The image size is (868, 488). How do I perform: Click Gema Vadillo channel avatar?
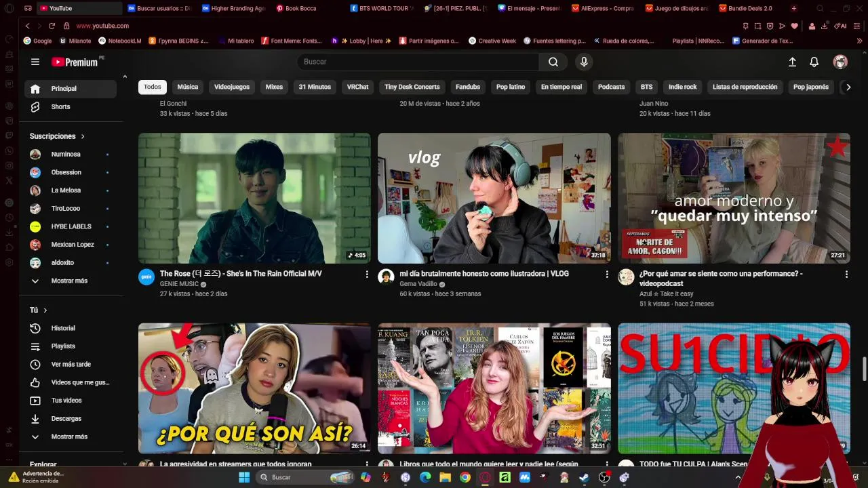pyautogui.click(x=386, y=277)
